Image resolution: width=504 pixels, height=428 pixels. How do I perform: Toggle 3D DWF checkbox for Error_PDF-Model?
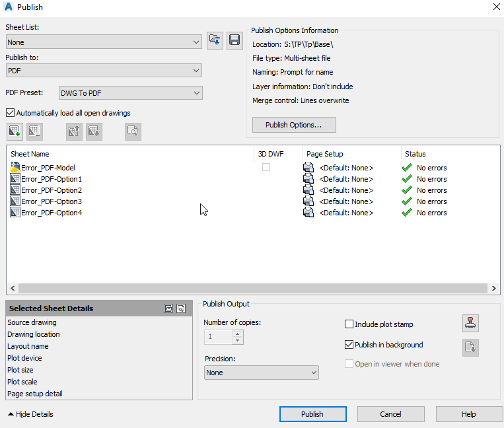[x=266, y=167]
